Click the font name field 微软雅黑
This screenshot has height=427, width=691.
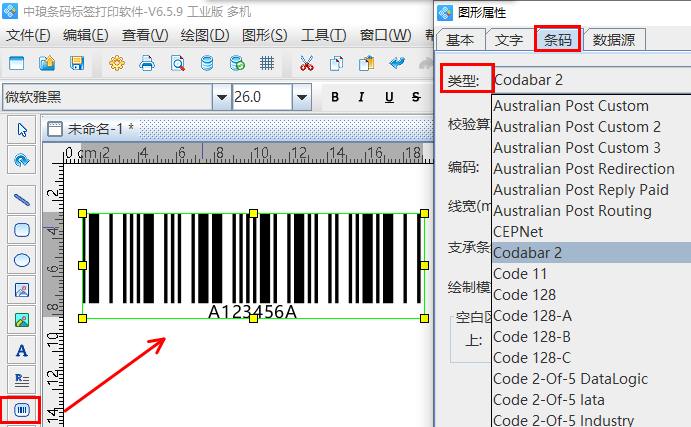click(108, 97)
